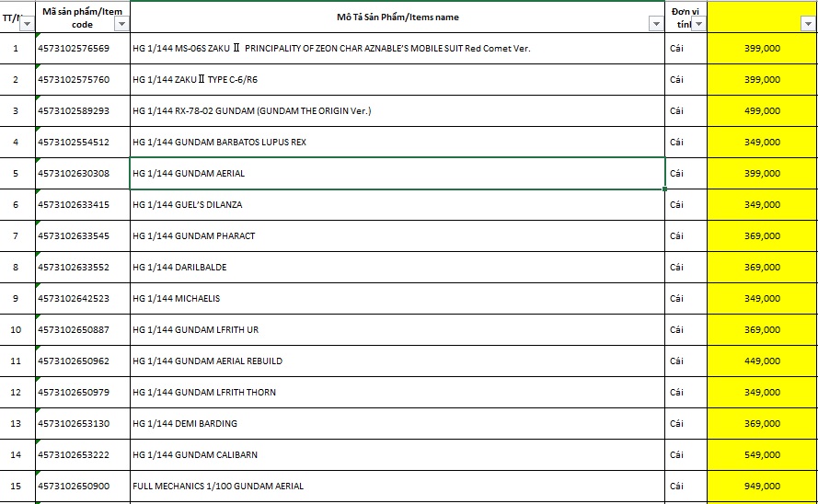
Task: Click the row number 10 cell
Action: [17, 330]
